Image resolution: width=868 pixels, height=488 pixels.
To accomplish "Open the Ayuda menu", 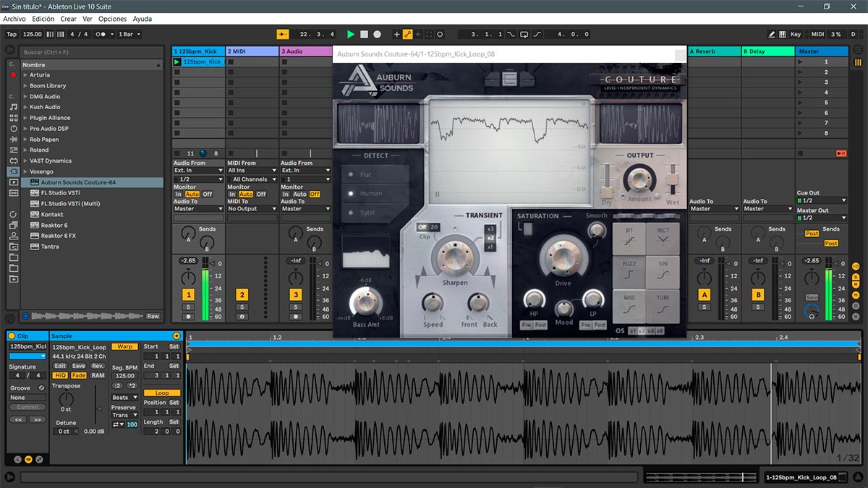I will click(x=142, y=19).
